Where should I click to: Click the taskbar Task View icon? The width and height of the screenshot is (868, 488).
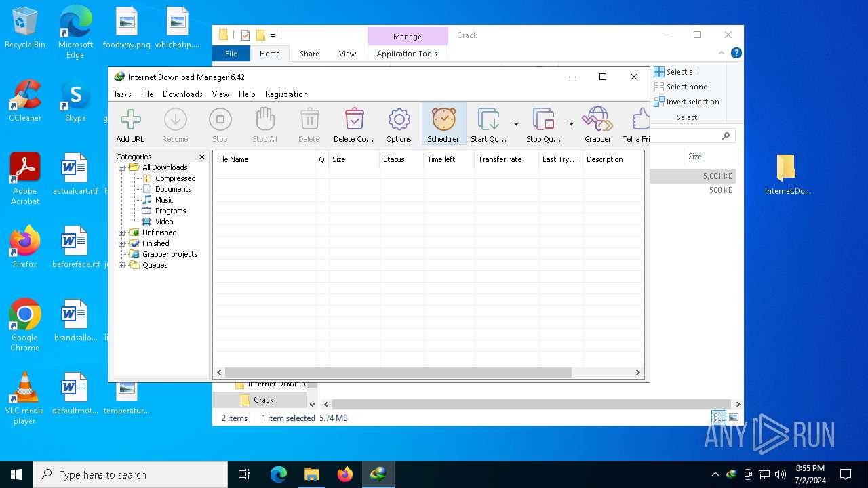(244, 474)
